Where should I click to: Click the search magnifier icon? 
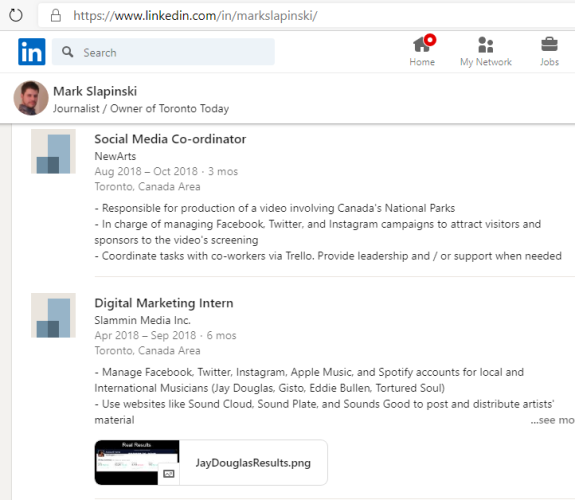pos(67,52)
